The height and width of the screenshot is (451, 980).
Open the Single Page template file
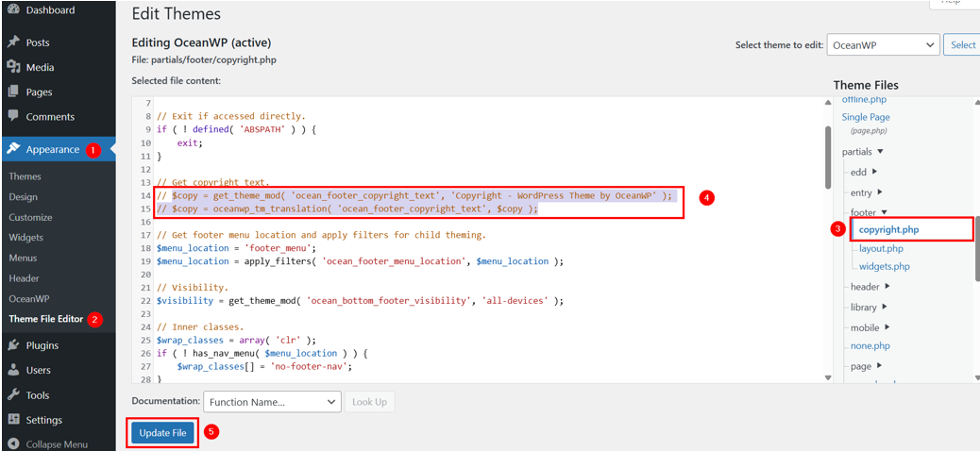pyautogui.click(x=866, y=117)
